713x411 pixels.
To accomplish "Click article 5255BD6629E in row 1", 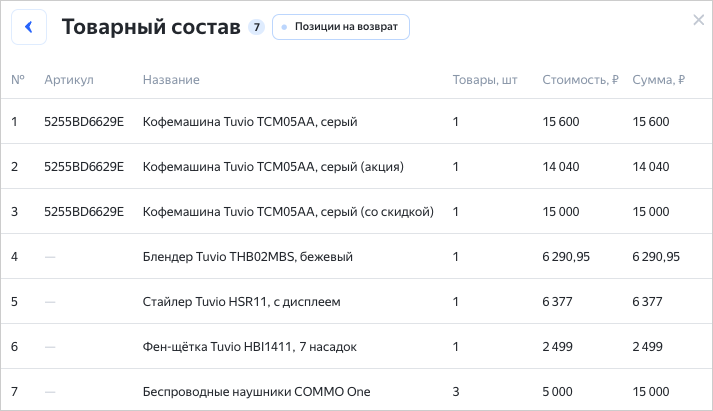I will coord(84,122).
